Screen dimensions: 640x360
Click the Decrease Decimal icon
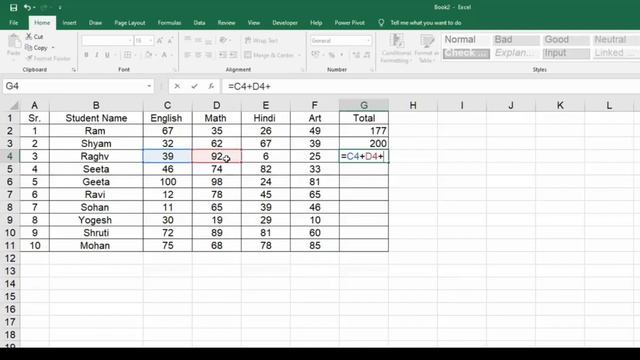tap(367, 55)
